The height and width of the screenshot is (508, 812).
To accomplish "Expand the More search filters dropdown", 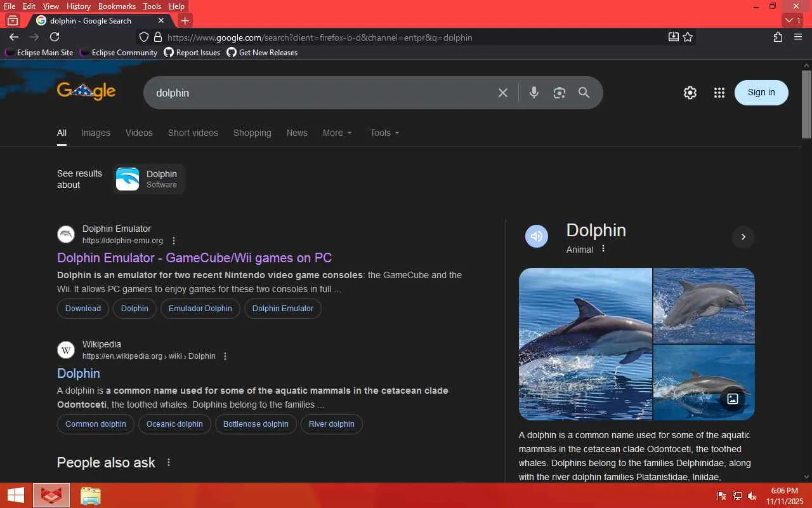I will (x=337, y=133).
